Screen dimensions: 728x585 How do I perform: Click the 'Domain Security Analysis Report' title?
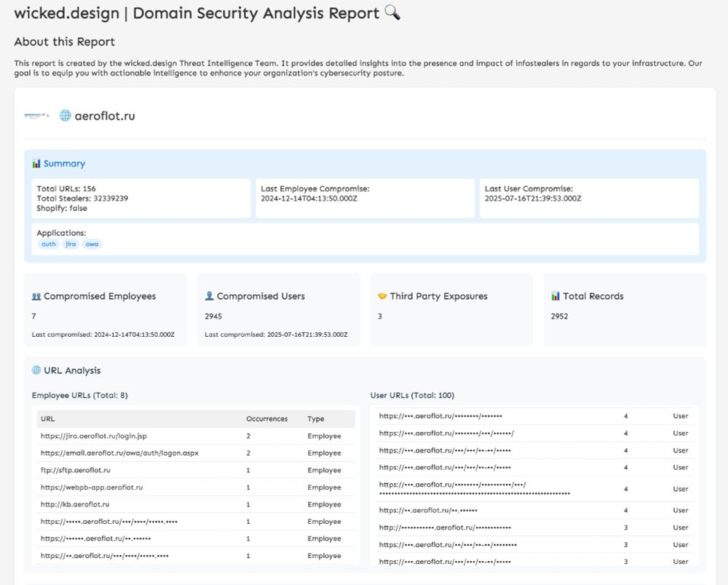[256, 13]
